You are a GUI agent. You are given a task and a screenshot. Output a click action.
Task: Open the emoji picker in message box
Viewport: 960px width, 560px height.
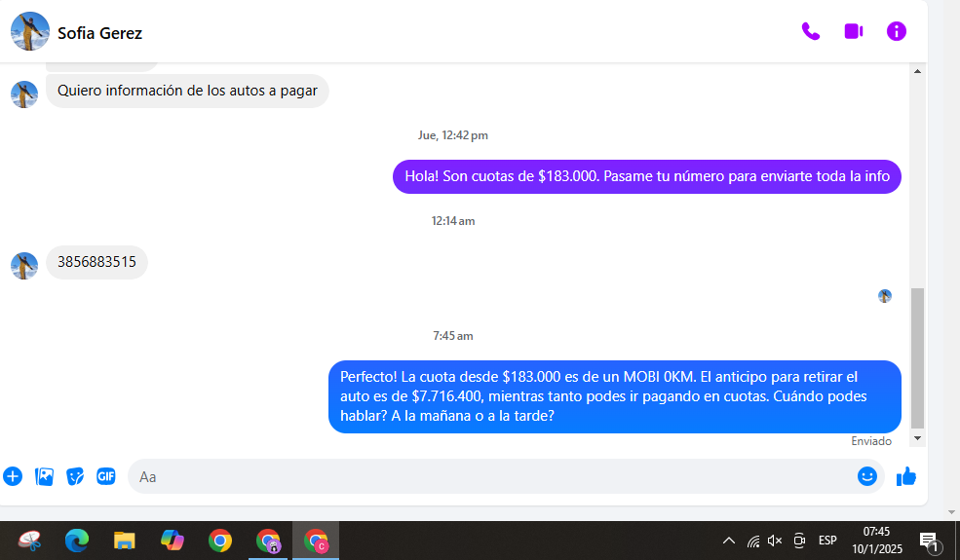(866, 476)
